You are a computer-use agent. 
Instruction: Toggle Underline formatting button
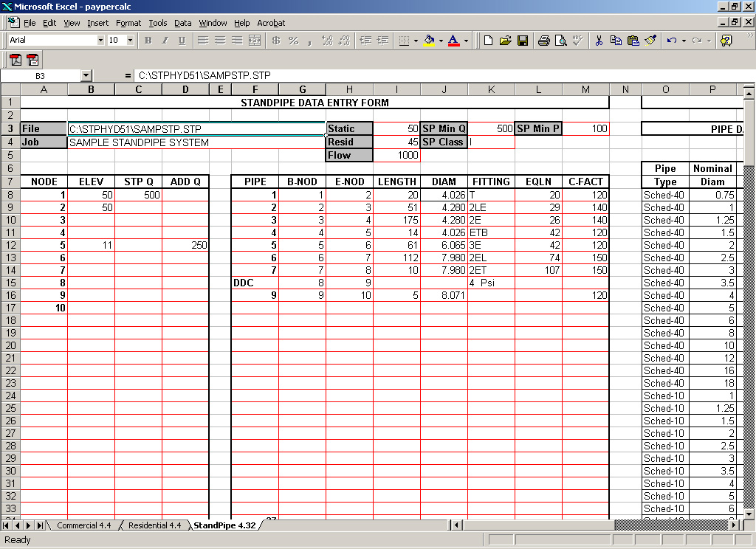(x=182, y=41)
